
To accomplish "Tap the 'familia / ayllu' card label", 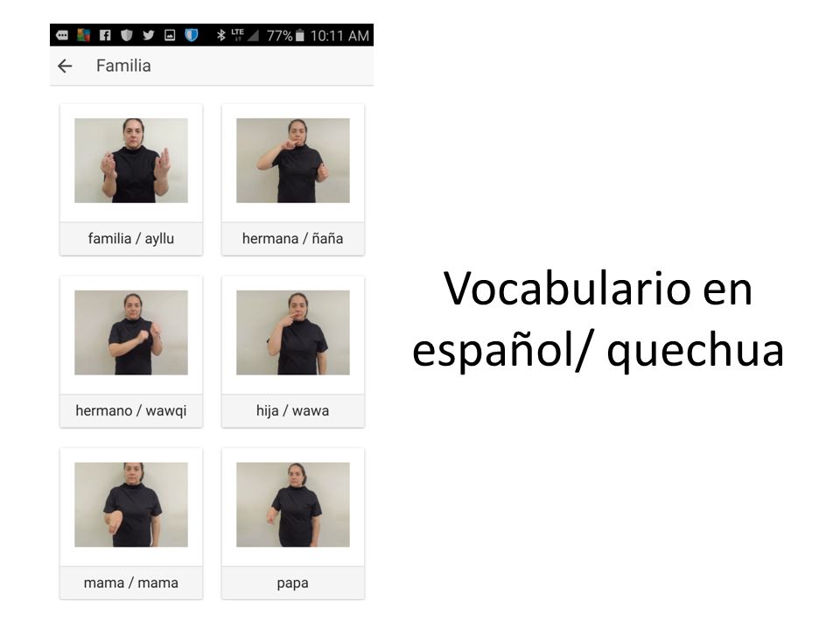I will [x=131, y=238].
